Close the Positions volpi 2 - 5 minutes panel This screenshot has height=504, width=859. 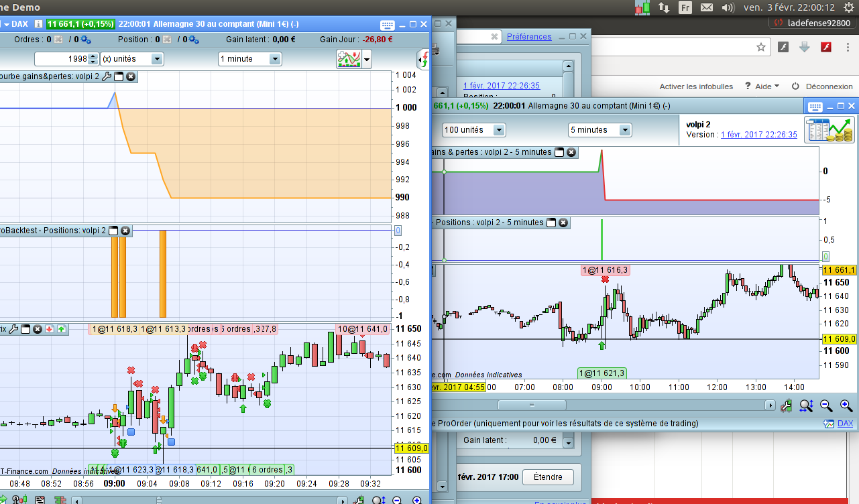tap(563, 223)
